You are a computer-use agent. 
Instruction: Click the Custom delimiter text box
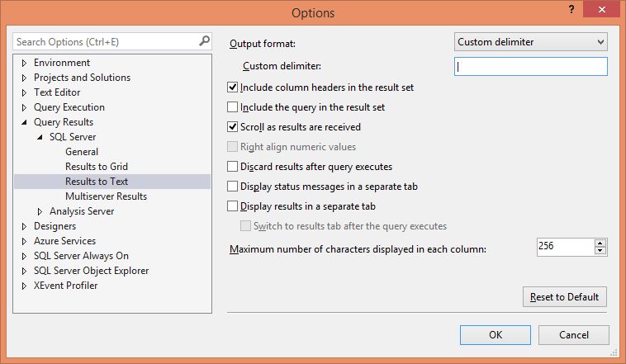pos(530,66)
